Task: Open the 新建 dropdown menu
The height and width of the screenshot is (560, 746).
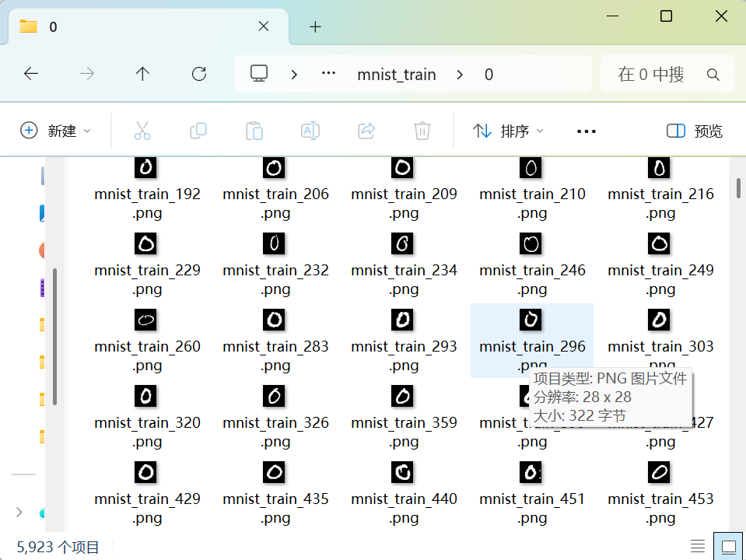Action: tap(56, 131)
